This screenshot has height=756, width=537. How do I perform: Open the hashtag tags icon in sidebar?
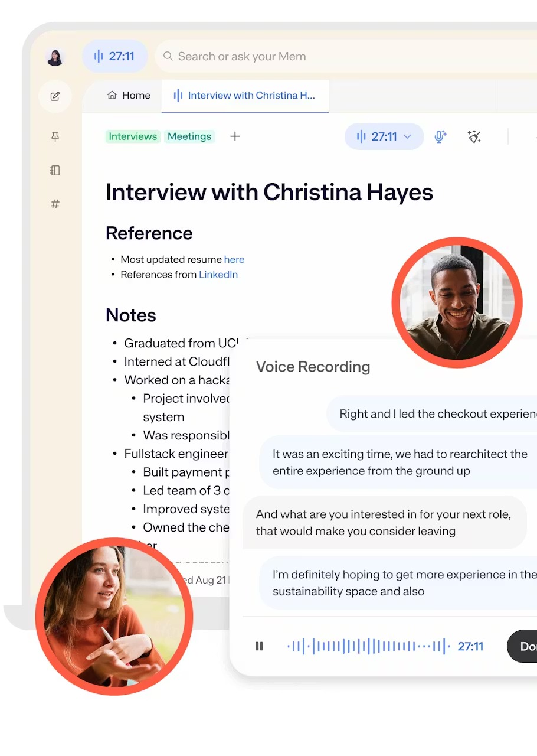[55, 204]
